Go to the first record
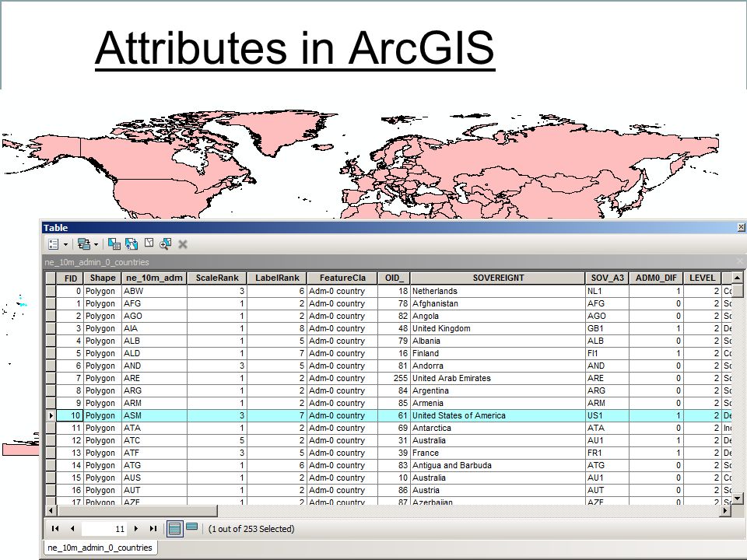This screenshot has height=560, width=747. click(x=55, y=529)
